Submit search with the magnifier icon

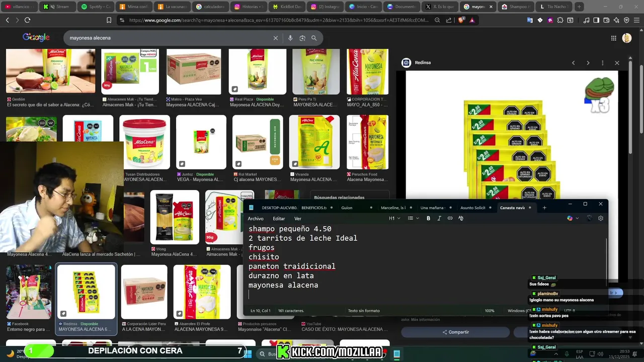[314, 38]
